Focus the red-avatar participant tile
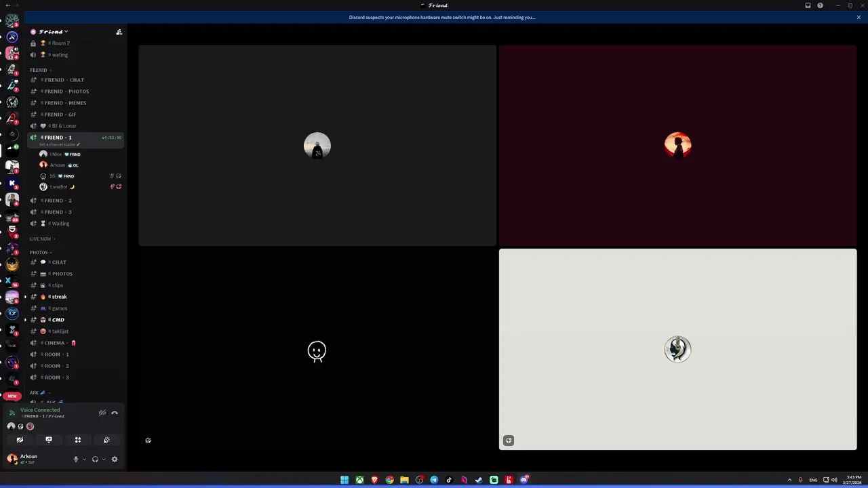 (677, 146)
